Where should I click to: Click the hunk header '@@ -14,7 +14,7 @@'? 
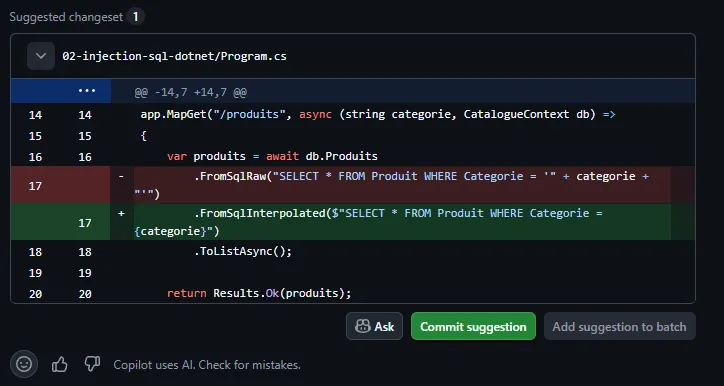pos(190,92)
